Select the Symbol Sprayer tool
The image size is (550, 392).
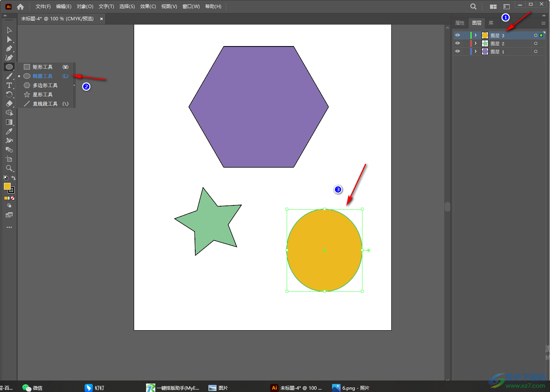[9, 141]
